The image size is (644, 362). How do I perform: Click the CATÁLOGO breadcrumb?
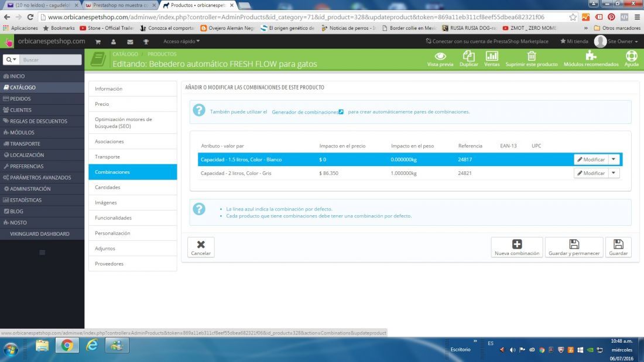coord(125,54)
